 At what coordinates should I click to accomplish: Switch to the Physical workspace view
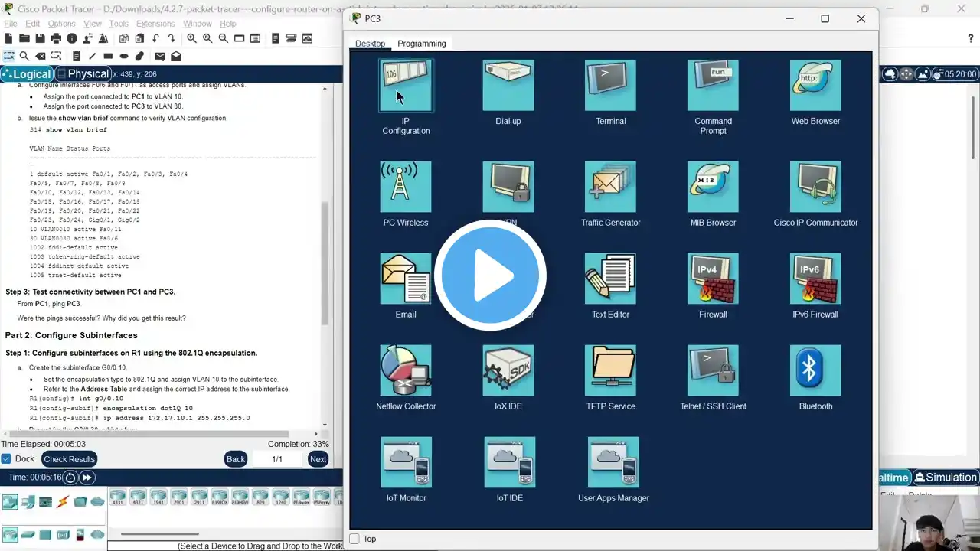(83, 74)
